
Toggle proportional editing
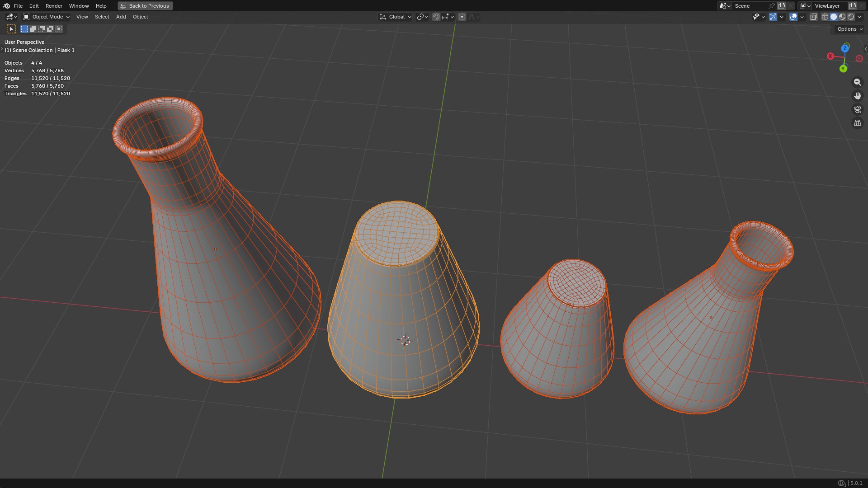pos(462,17)
